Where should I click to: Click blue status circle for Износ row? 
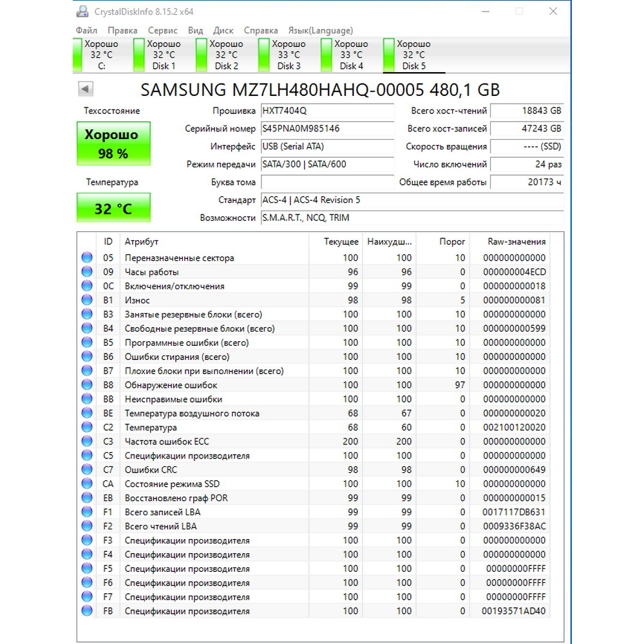pos(87,300)
